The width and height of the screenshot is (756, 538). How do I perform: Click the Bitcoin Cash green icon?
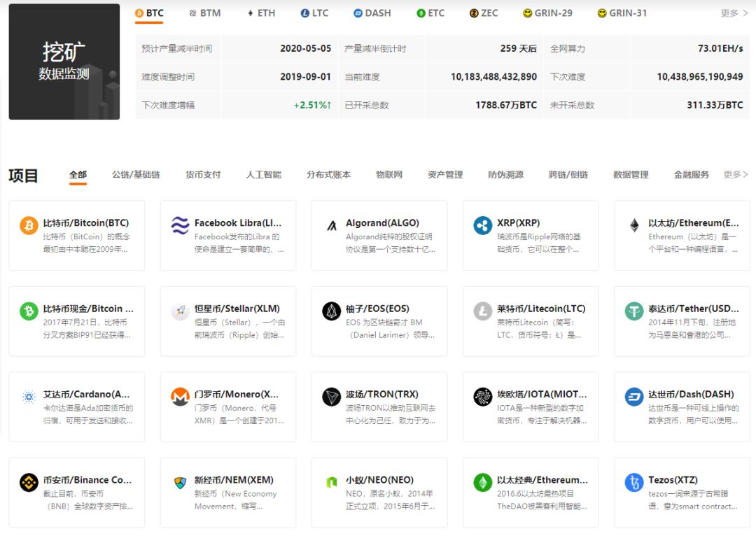coord(29,311)
